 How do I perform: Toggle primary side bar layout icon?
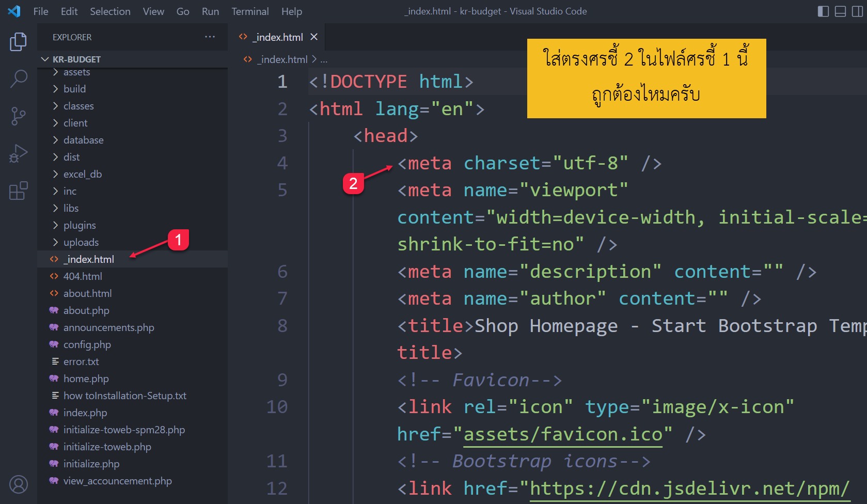click(824, 11)
